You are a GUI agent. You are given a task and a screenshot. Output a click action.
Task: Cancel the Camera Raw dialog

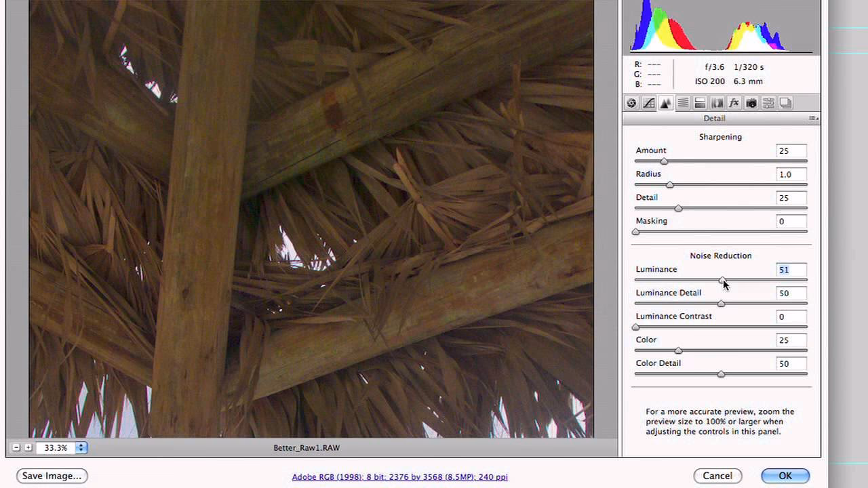tap(717, 476)
